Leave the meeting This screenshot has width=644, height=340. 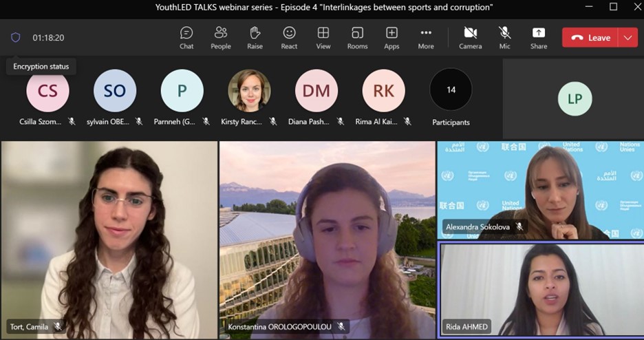pyautogui.click(x=590, y=38)
